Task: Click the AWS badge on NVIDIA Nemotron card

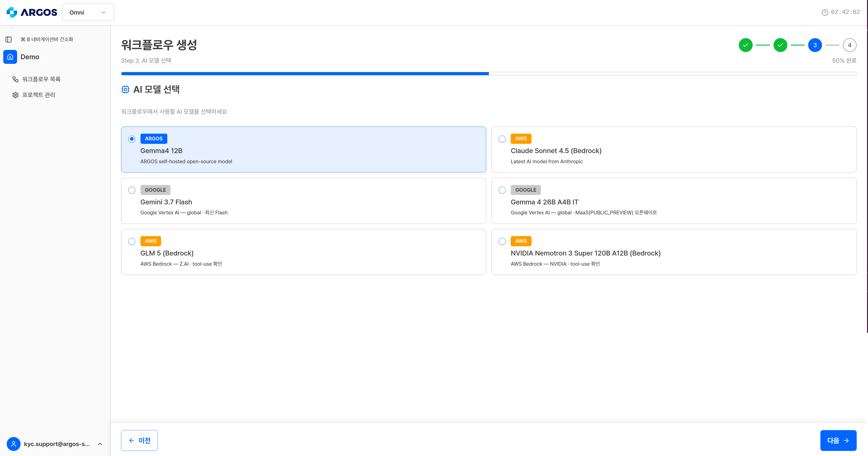Action: tap(521, 241)
